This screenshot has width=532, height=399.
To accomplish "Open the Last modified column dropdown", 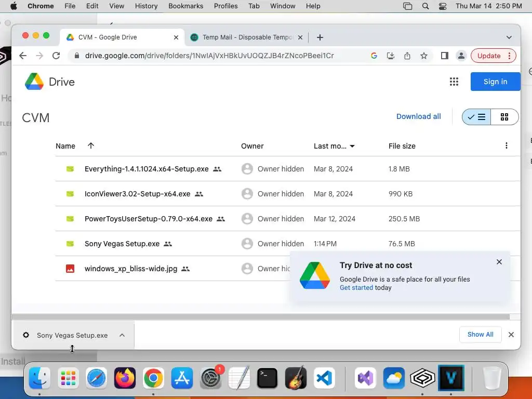I will [352, 146].
